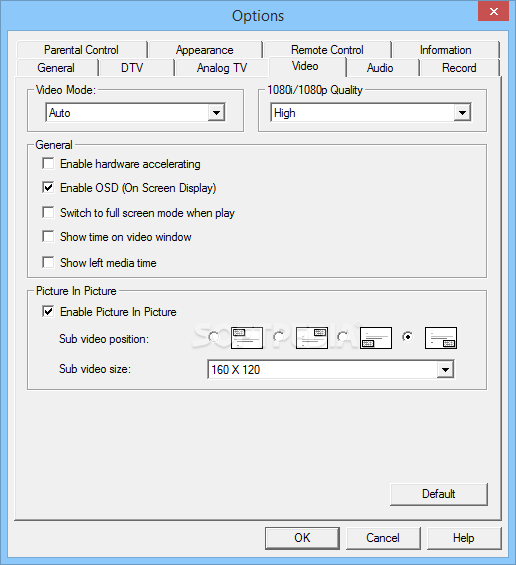The image size is (516, 565).
Task: Go to the General tab
Action: [x=56, y=68]
